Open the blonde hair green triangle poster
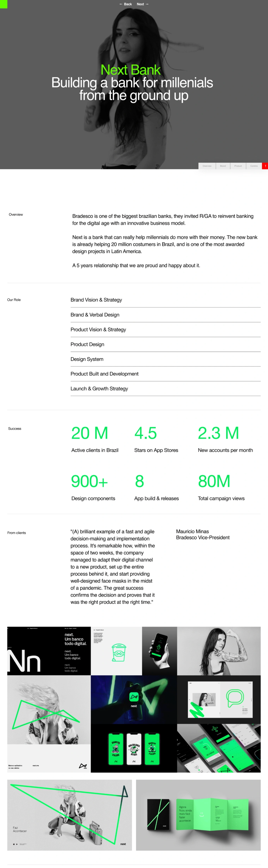 pyautogui.click(x=49, y=724)
